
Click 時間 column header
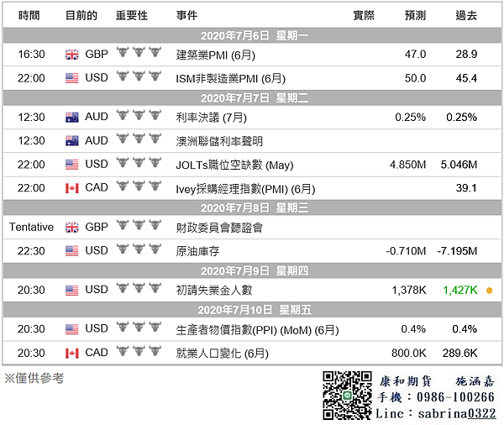click(x=29, y=15)
